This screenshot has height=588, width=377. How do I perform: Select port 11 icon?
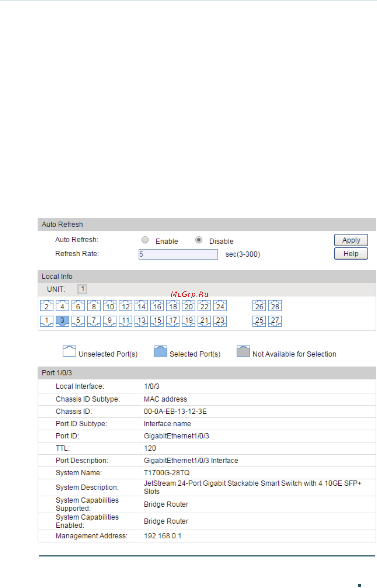125,321
